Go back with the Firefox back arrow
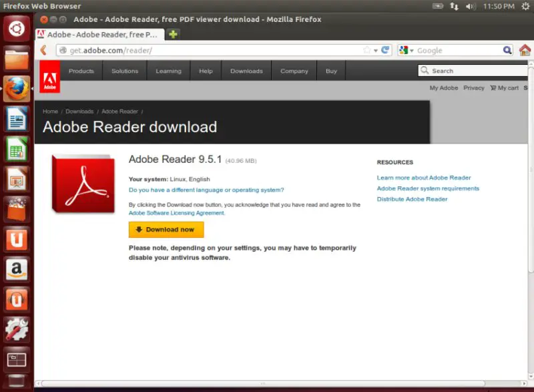 click(43, 50)
